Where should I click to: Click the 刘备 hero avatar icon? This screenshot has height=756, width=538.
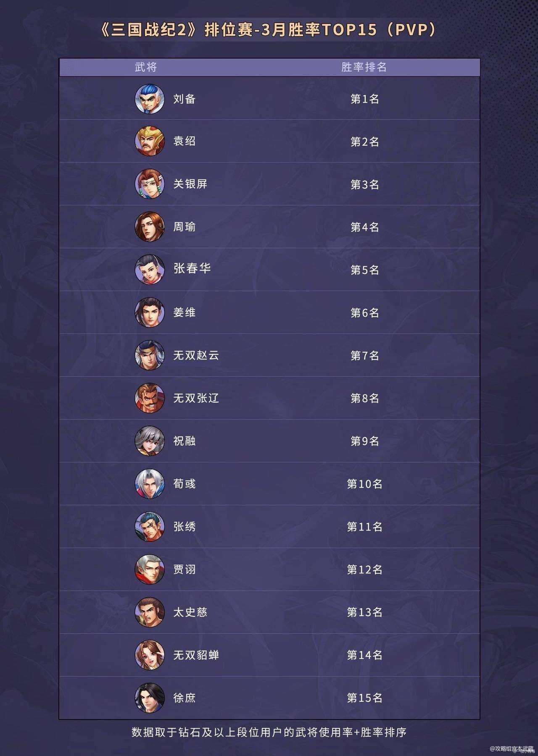150,99
